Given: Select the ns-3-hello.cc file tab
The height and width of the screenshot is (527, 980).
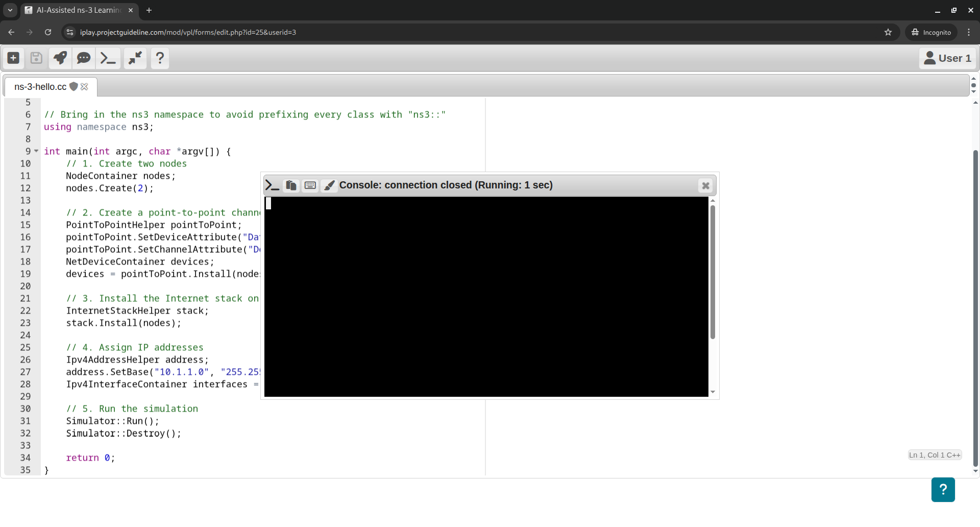Looking at the screenshot, I should click(x=40, y=87).
